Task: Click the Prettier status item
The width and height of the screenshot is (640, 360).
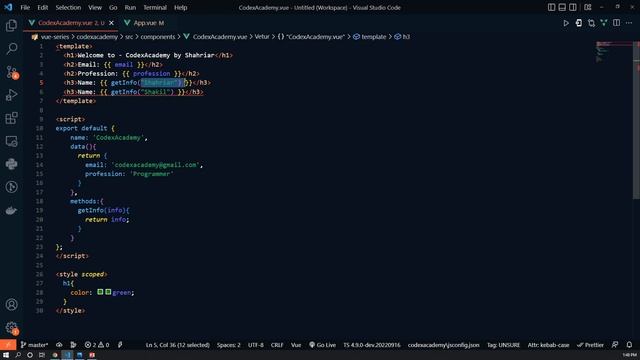Action: click(x=590, y=345)
